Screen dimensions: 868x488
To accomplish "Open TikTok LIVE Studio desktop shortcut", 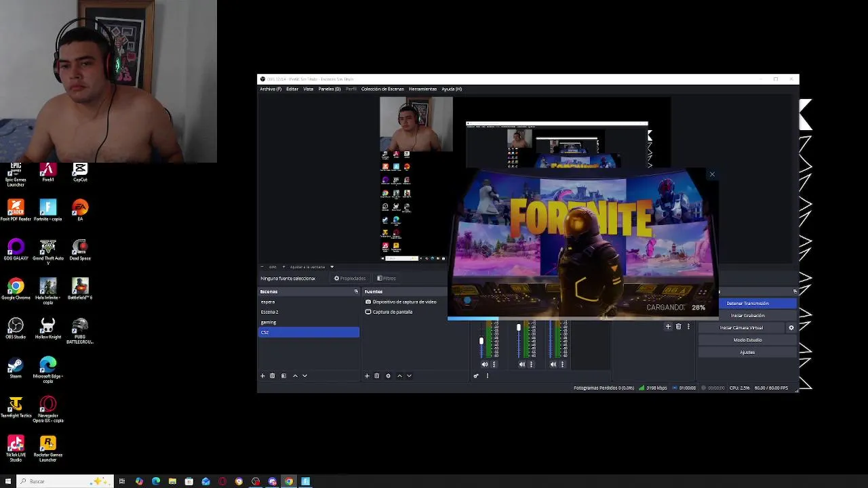I will click(x=16, y=448).
